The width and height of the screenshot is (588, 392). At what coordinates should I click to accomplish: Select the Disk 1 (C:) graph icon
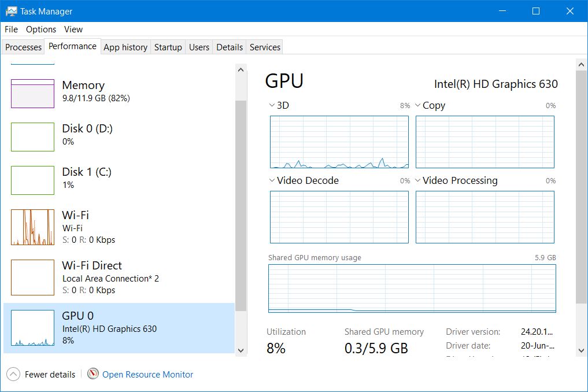32,180
